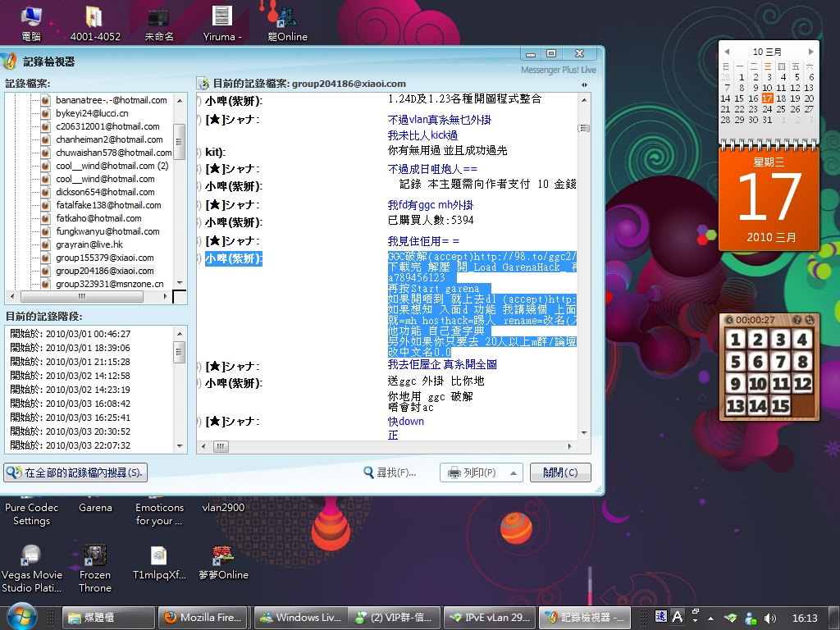Image resolution: width=840 pixels, height=630 pixels.
Task: Switch to IPvE vLan taskbar button
Action: tap(490, 618)
